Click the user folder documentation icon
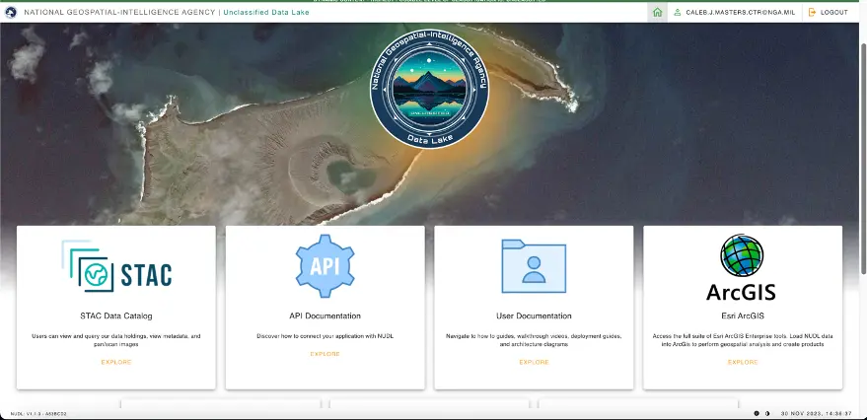The width and height of the screenshot is (868, 420). (x=534, y=266)
